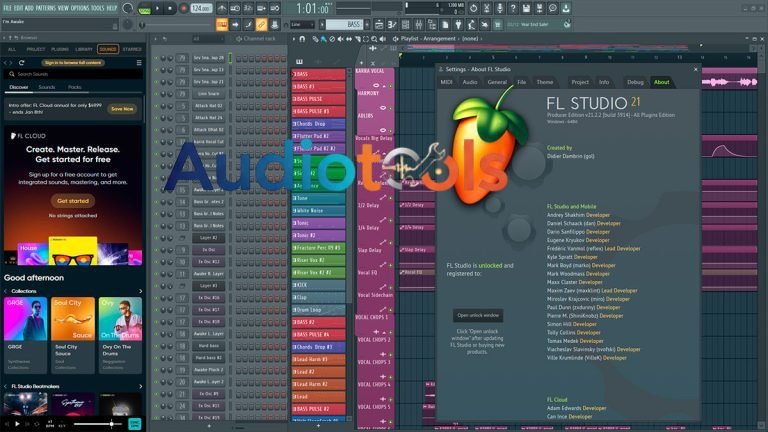Toggle Song/Pattern mode switch

[x=144, y=8]
